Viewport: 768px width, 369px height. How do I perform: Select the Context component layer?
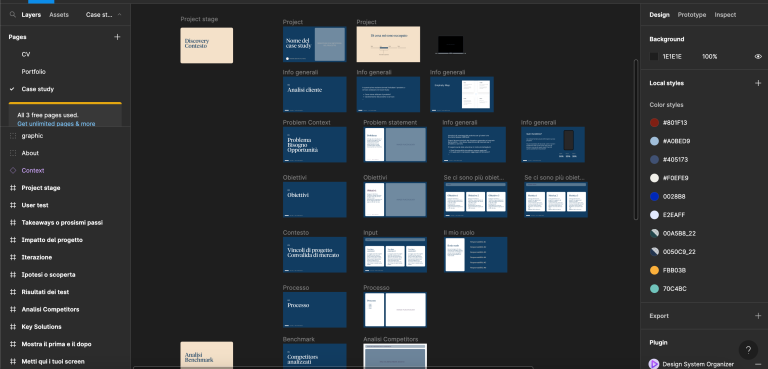click(33, 171)
